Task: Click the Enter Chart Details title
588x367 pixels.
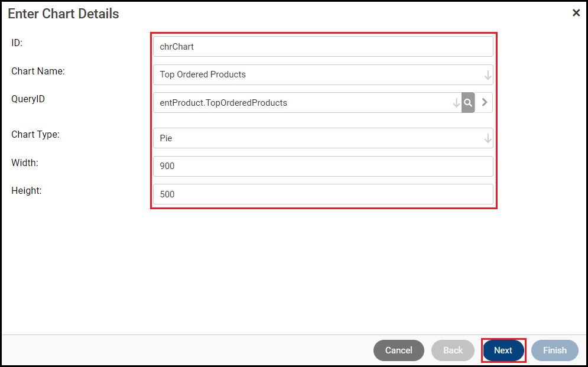Action: click(63, 14)
